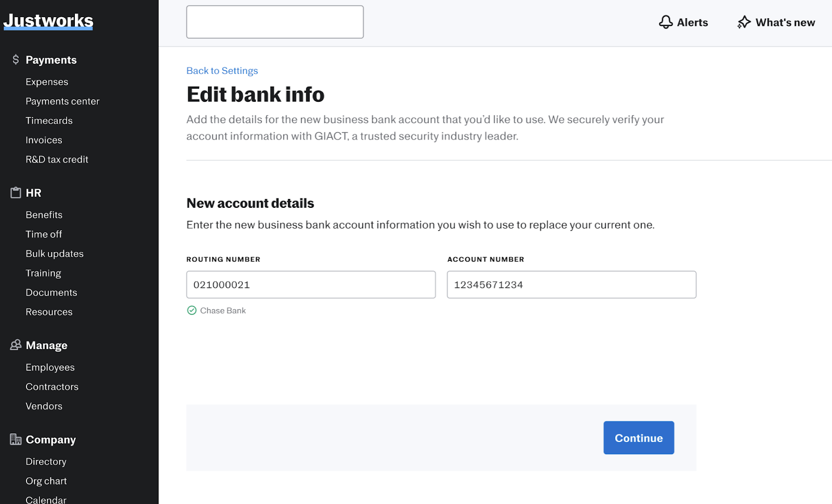Open the Employees list
Image resolution: width=832 pixels, height=504 pixels.
(x=50, y=367)
